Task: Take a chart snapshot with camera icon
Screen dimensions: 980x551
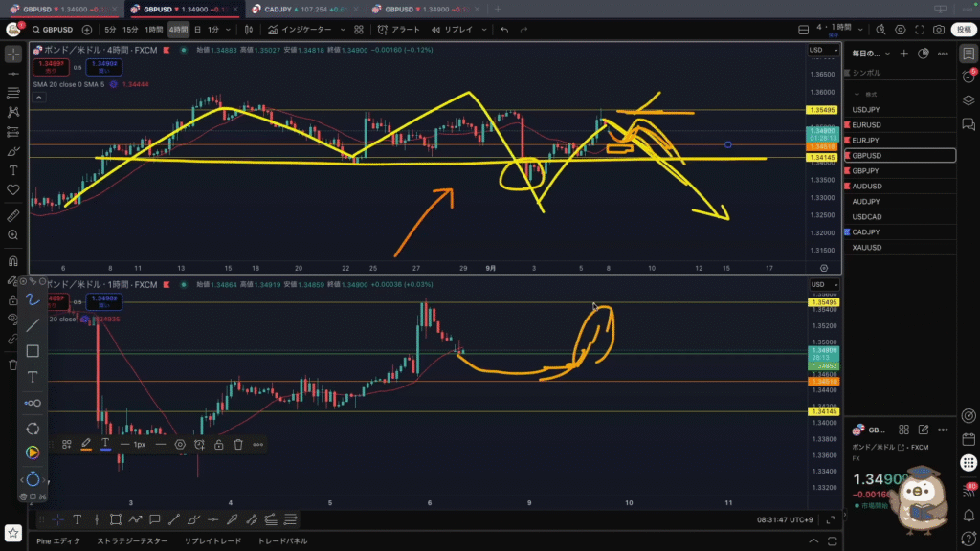Action: click(x=939, y=30)
